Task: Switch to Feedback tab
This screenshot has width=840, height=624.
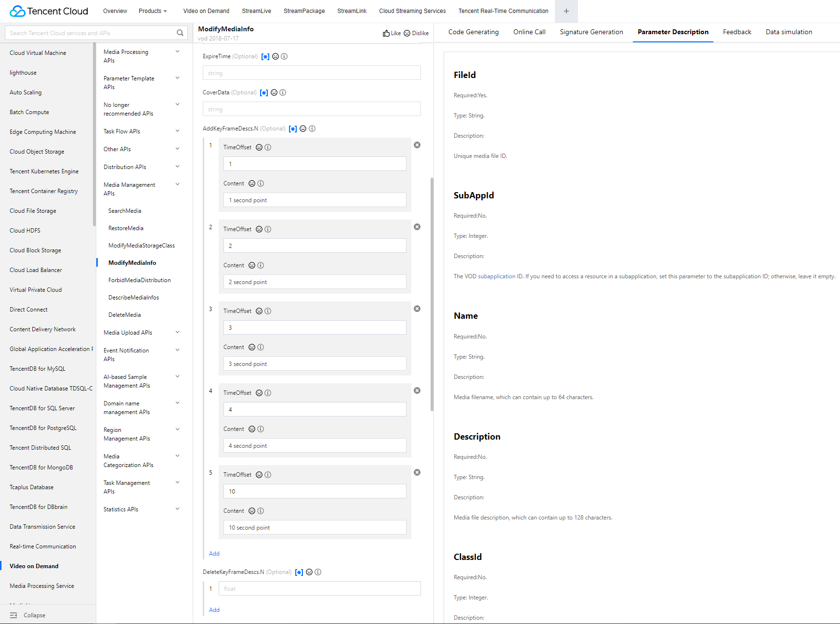Action: point(737,32)
